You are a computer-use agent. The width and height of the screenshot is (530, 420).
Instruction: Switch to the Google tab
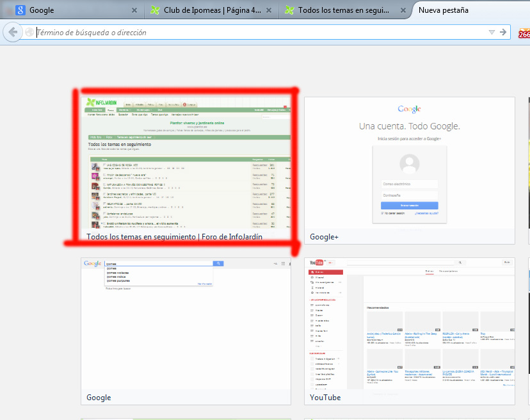point(73,10)
